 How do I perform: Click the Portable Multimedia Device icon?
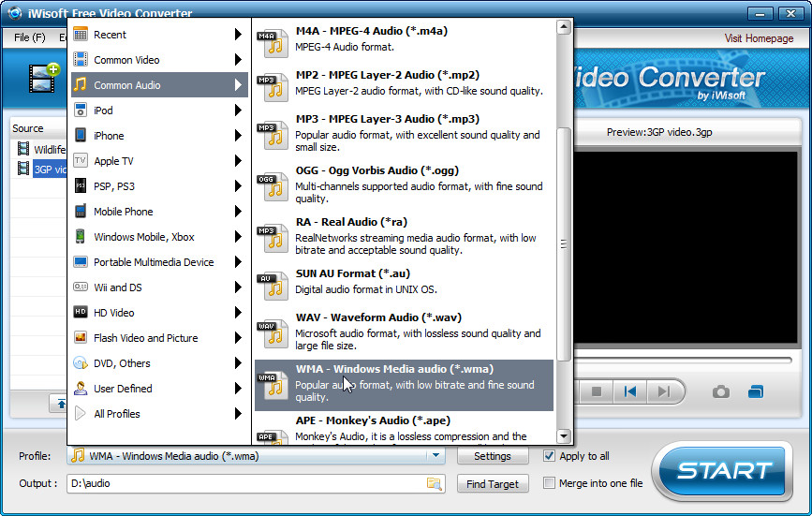tap(81, 262)
